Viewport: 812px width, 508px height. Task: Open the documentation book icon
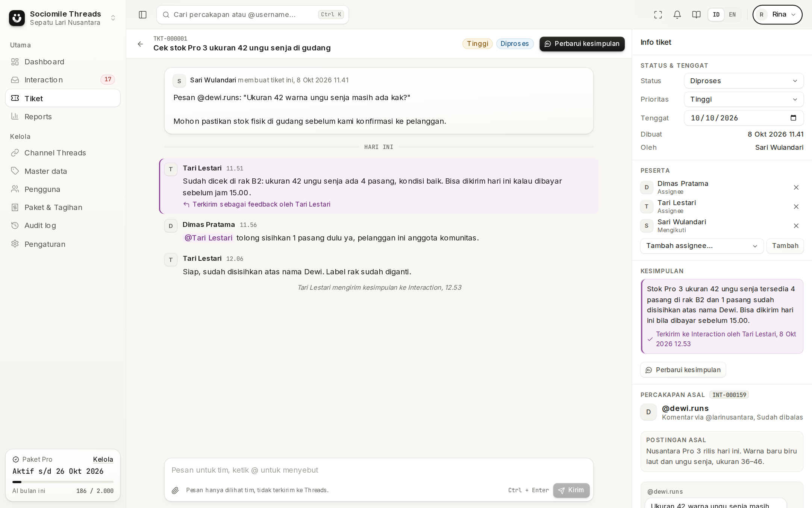(x=696, y=15)
